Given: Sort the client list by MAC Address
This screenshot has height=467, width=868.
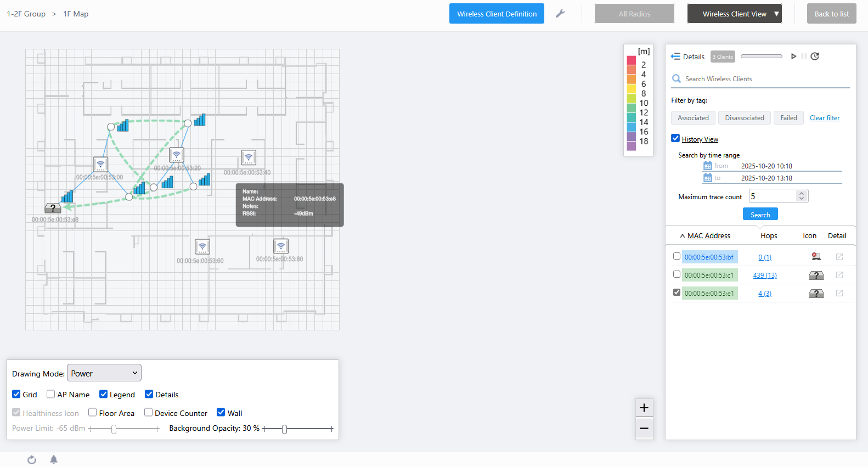Looking at the screenshot, I should [708, 235].
